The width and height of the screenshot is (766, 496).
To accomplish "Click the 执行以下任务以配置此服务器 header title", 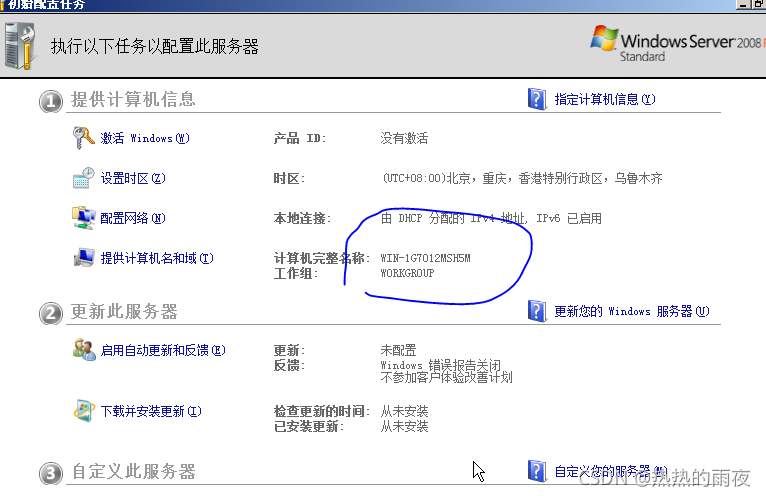I will 154,47.
